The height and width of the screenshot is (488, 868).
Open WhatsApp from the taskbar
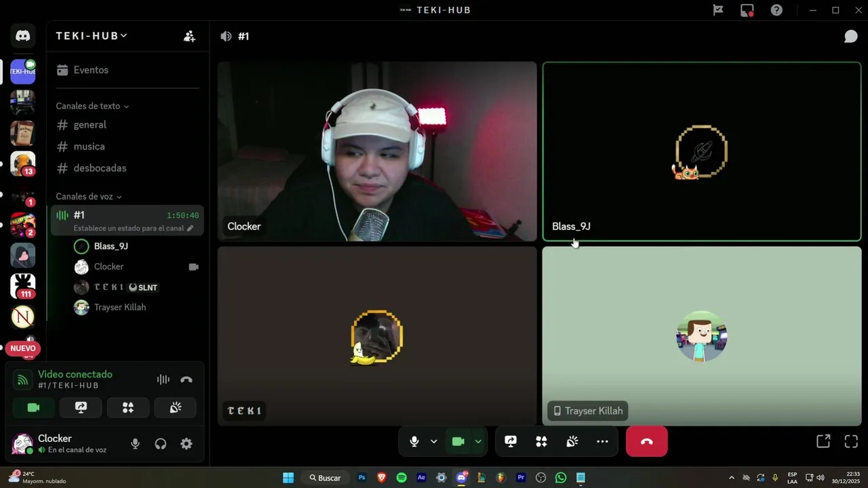[x=561, y=478]
